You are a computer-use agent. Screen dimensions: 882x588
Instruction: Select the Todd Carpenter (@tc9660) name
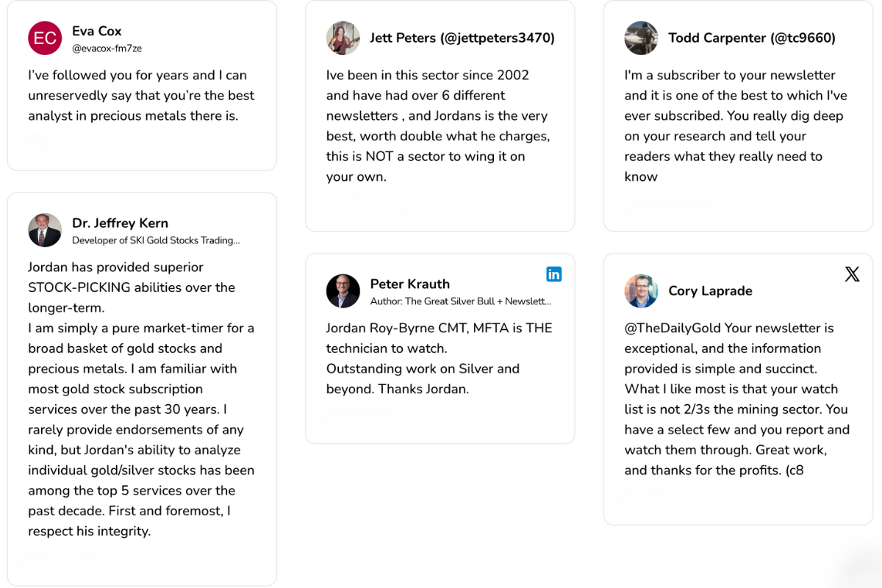coord(752,38)
